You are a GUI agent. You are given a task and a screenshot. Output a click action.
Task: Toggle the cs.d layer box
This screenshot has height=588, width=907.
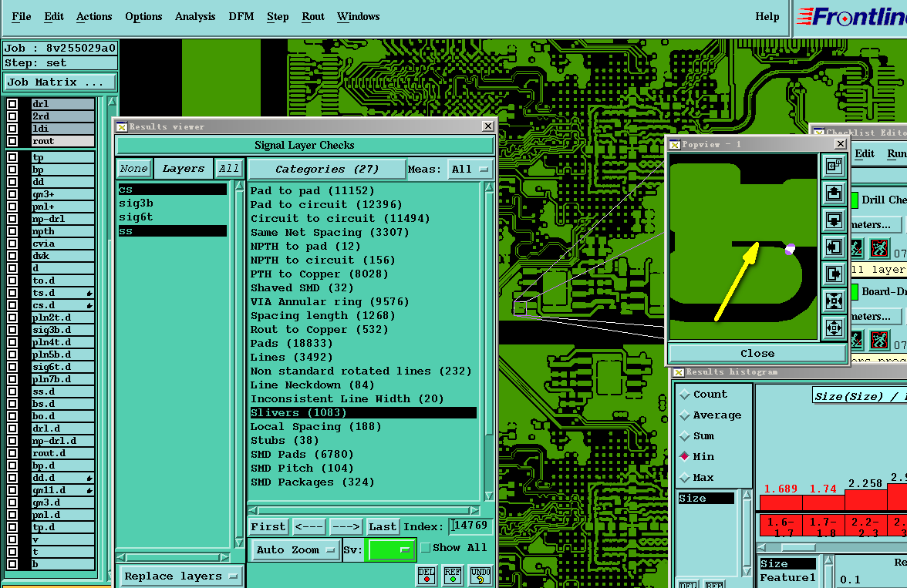pyautogui.click(x=12, y=305)
